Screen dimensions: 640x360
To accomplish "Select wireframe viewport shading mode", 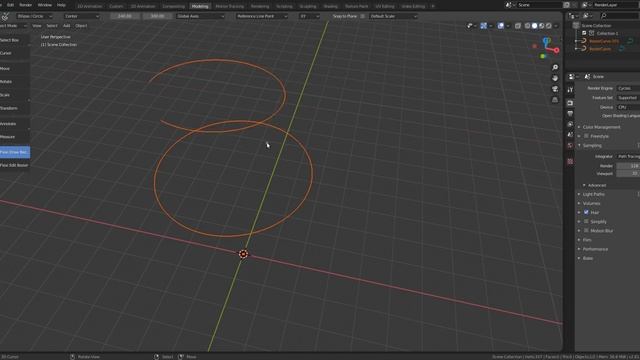I will pyautogui.click(x=527, y=26).
